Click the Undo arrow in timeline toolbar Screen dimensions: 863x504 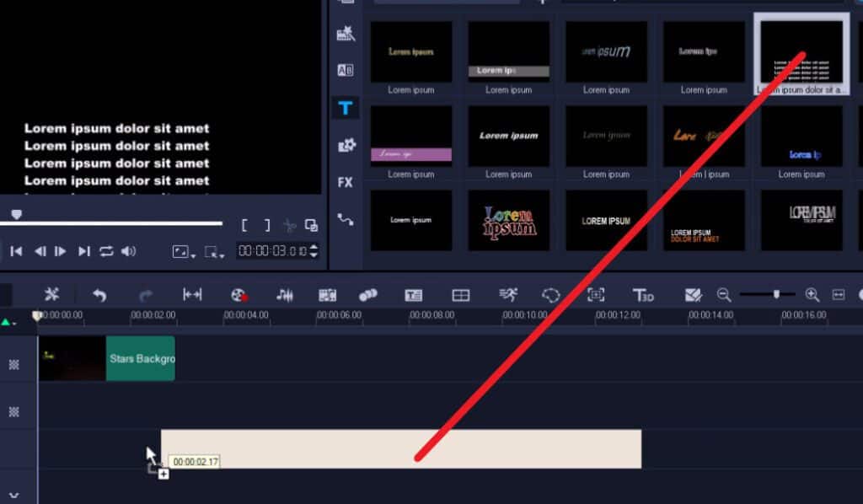pos(99,295)
